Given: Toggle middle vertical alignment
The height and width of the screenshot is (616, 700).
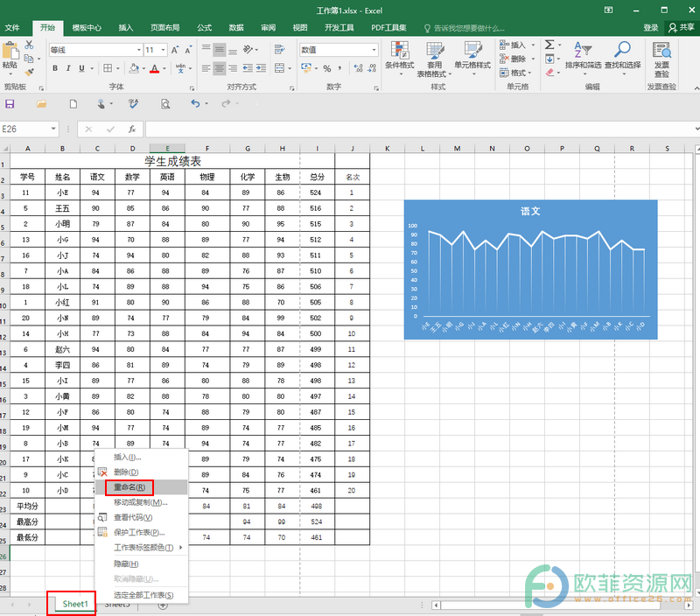Looking at the screenshot, I should point(220,50).
